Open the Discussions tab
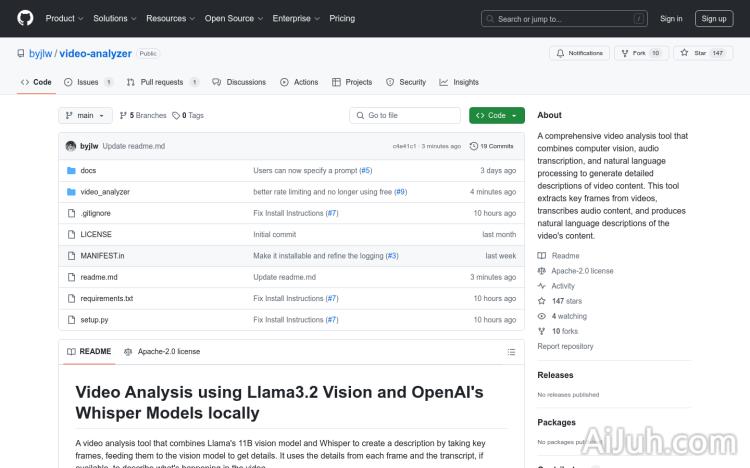The width and height of the screenshot is (750, 468). pos(239,82)
